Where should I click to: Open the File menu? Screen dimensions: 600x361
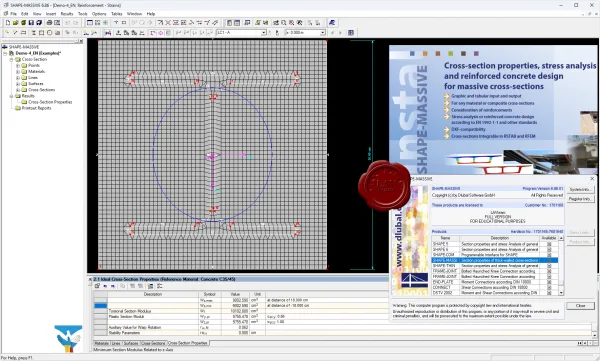[x=13, y=14]
